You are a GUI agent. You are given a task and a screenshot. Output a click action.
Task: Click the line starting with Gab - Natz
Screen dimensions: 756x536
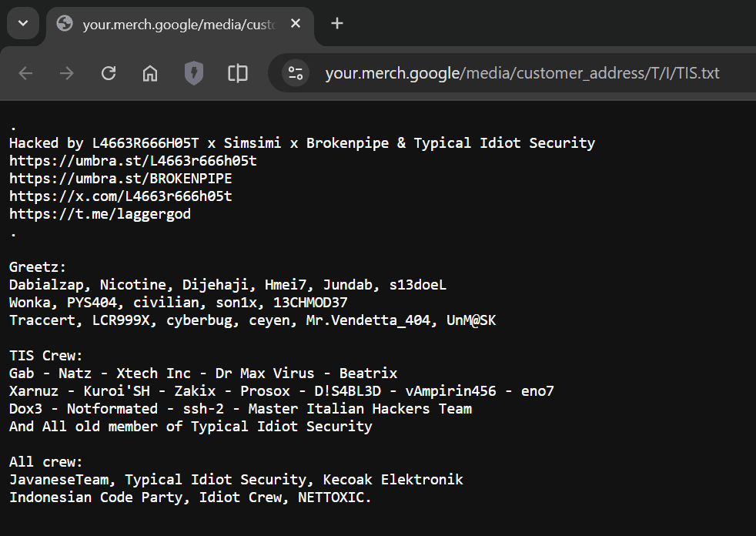point(203,374)
